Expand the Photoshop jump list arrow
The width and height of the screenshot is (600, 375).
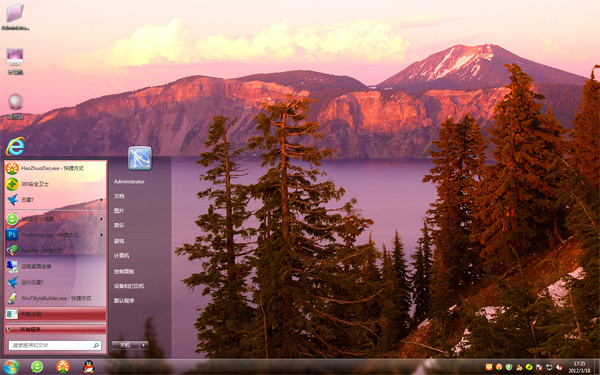[101, 235]
